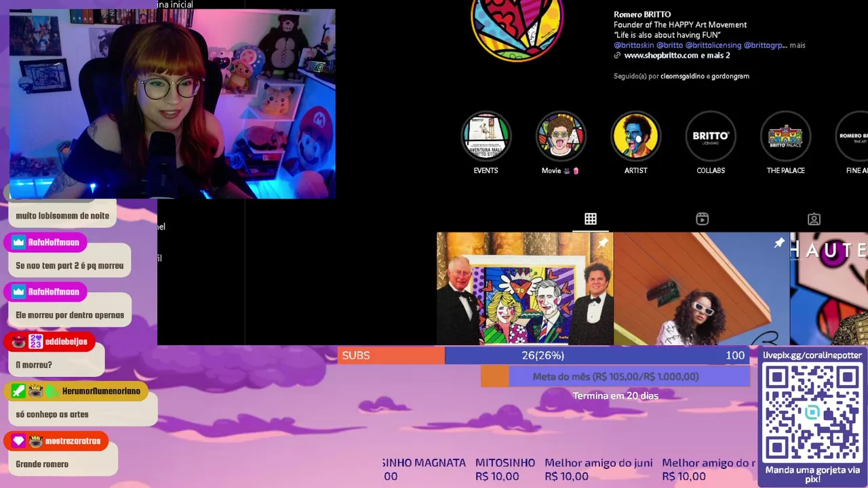Click the streamer webcam overlay
The width and height of the screenshot is (868, 488).
pos(172,104)
